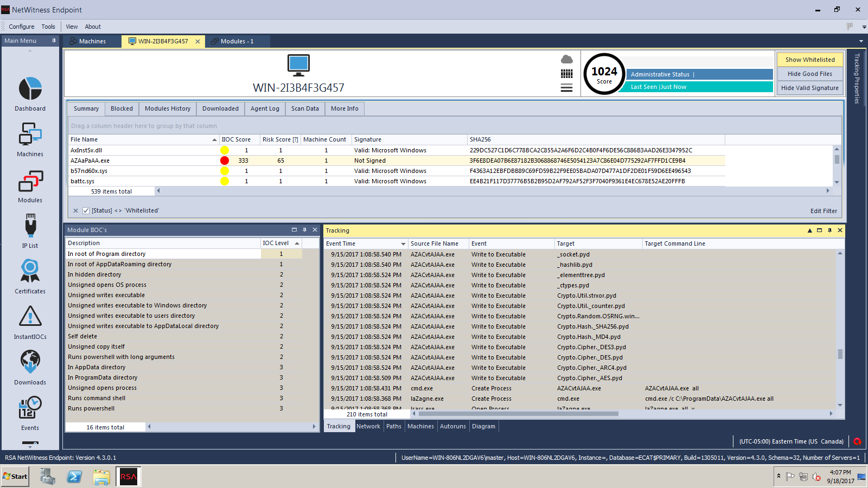This screenshot has height=488, width=868.
Task: Click the cloud icon beside the machine name
Action: tap(566, 59)
